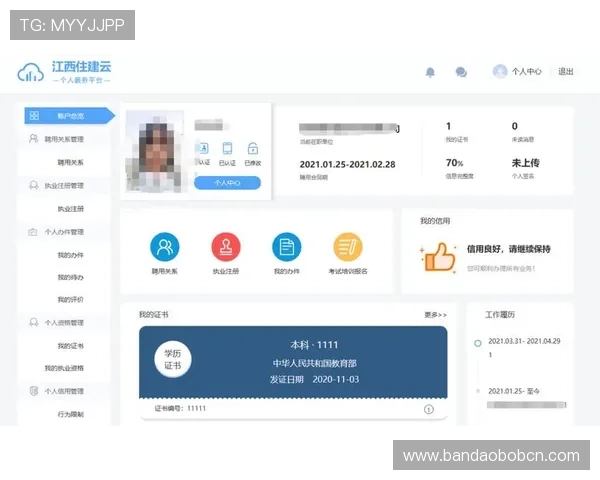Click the 70% 信息完整度 value

(454, 163)
